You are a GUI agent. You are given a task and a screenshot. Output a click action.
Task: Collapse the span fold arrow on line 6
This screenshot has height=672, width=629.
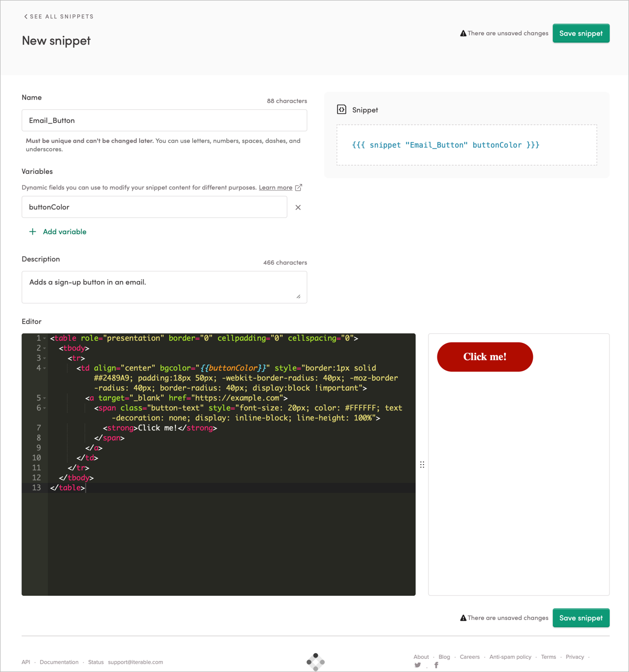44,408
